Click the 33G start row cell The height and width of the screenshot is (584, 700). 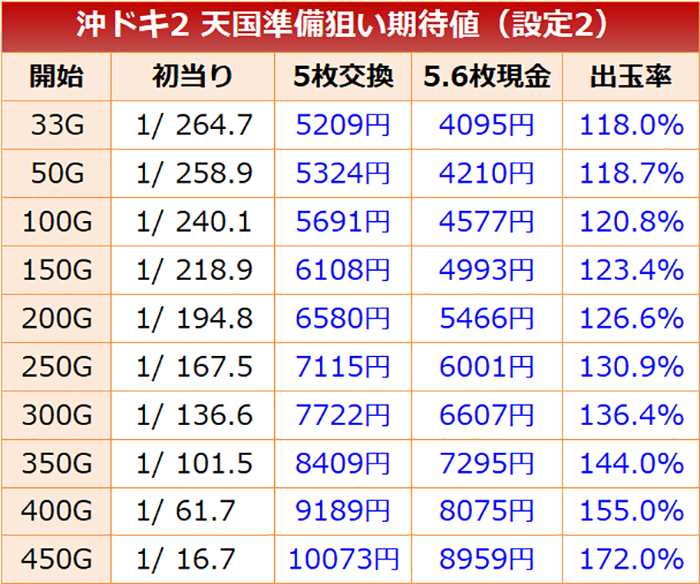pyautogui.click(x=57, y=125)
